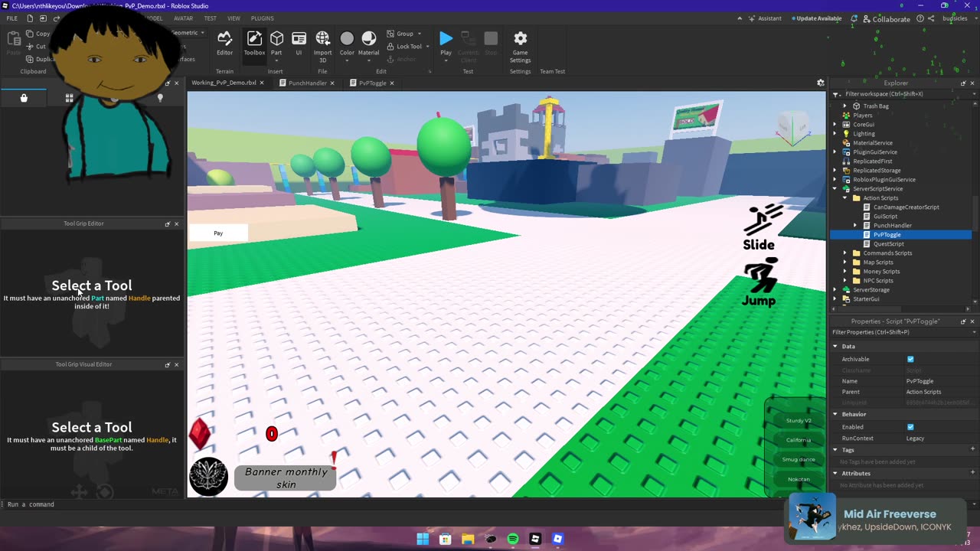
Task: Click the Cut clipboard icon
Action: coord(29,46)
